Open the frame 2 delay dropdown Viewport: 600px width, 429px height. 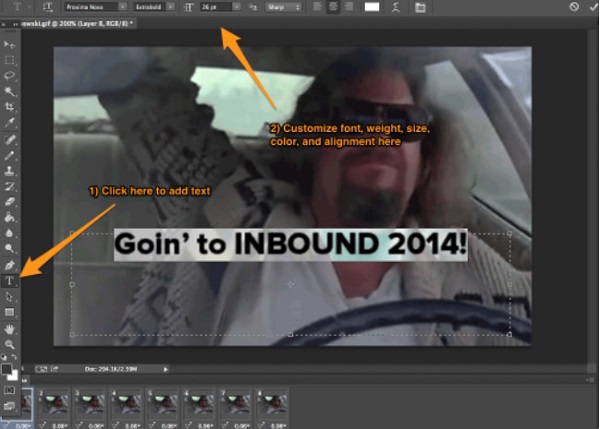click(x=60, y=426)
